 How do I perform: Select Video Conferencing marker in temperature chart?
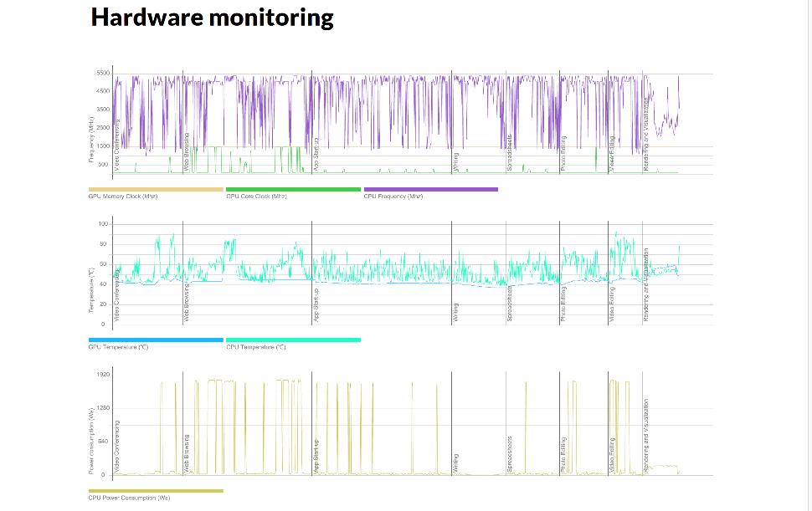pos(116,296)
